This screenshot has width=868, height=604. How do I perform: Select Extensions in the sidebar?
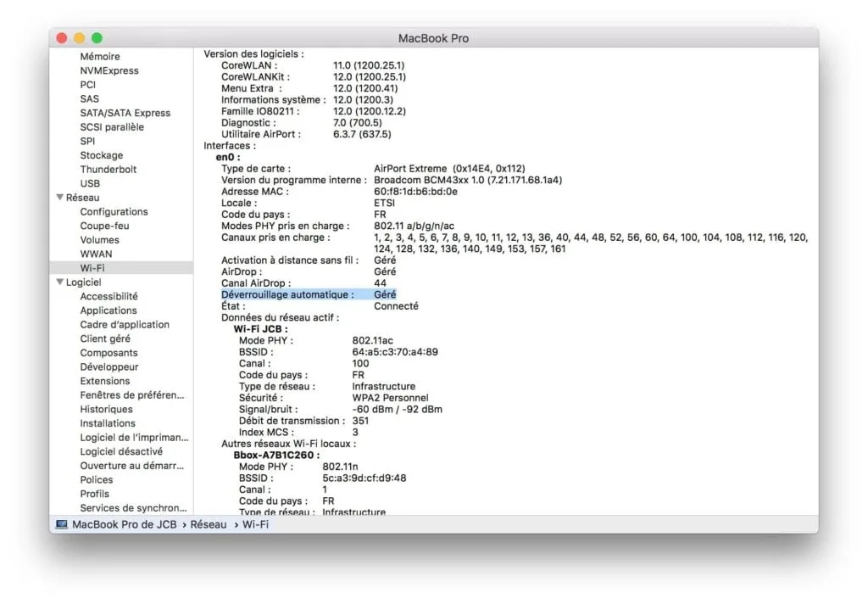104,381
